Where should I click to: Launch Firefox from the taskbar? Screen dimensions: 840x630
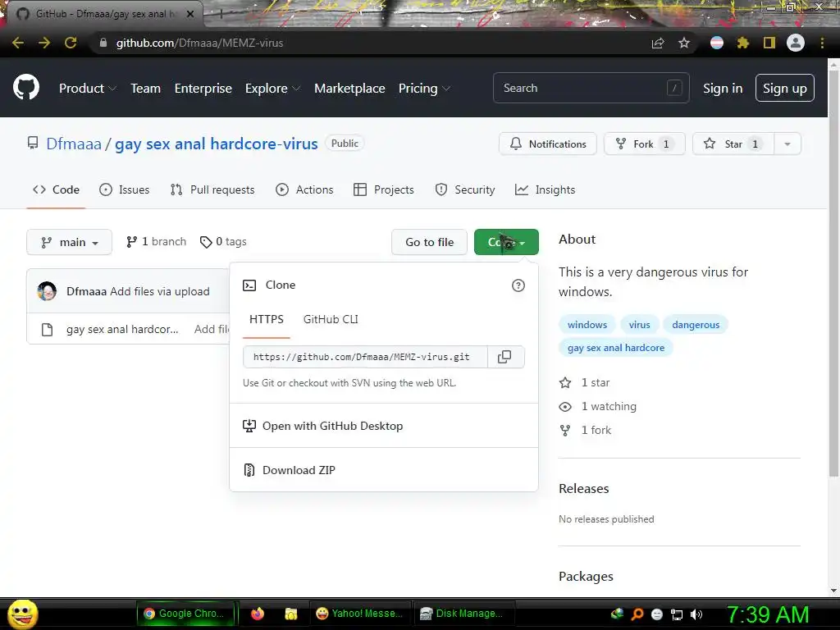[x=258, y=614]
